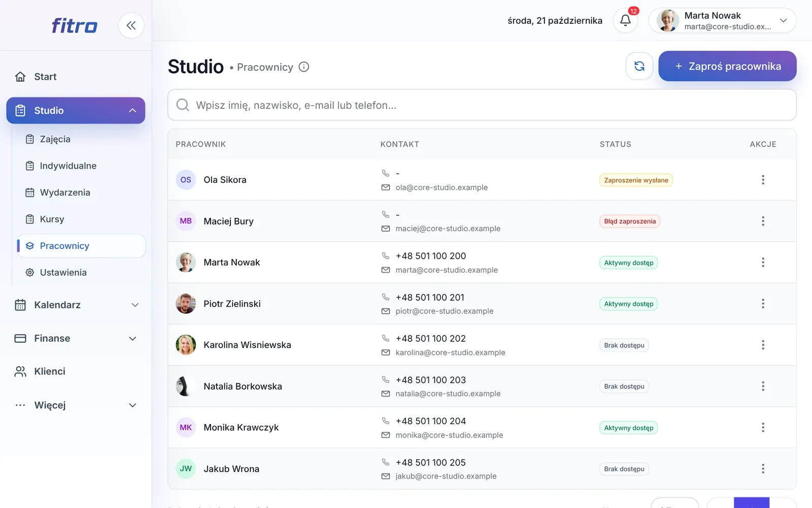Open actions menu for Karolina Wisniewska
Viewport: 812px width, 508px height.
(763, 345)
